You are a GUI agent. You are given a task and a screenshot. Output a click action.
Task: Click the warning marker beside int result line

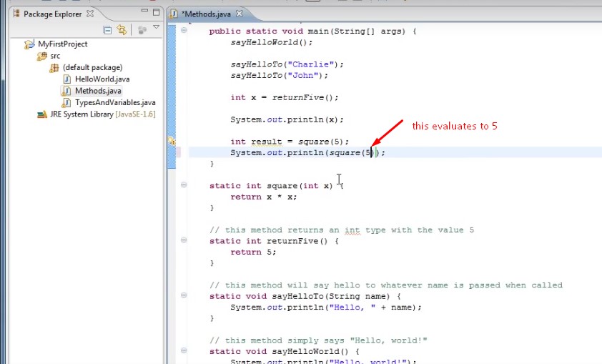[171, 142]
